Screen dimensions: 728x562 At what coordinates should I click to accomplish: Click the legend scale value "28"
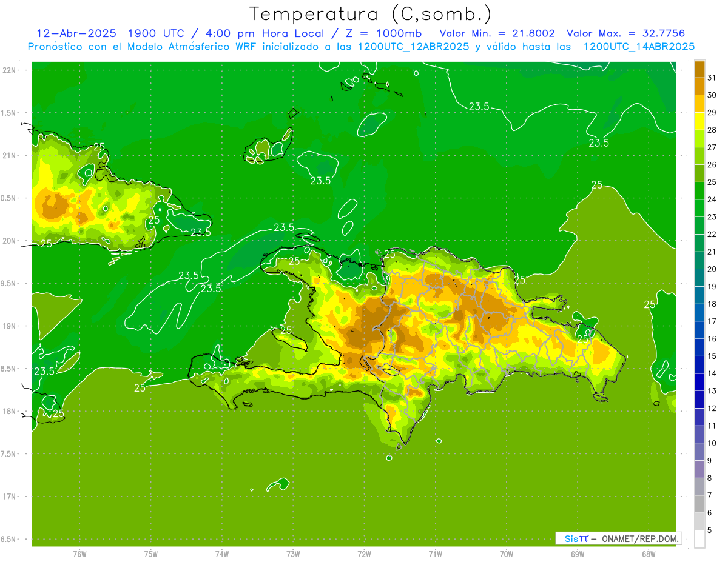712,130
